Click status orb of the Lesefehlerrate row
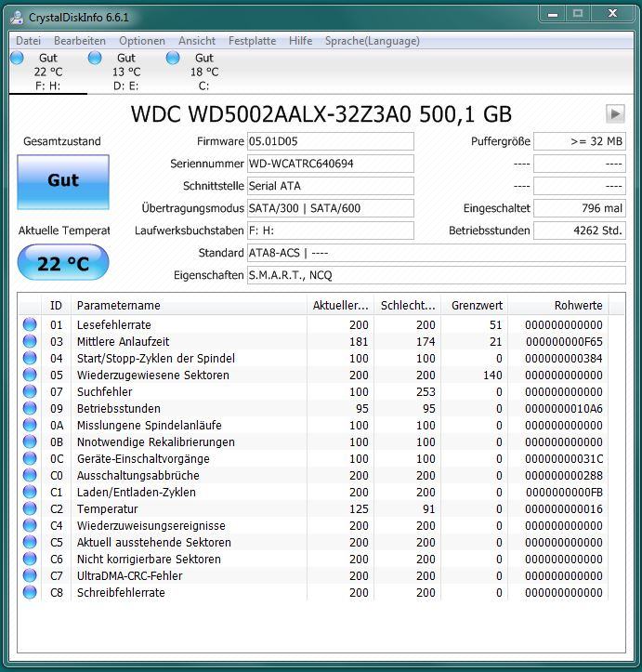Viewport: 642px width, 672px height. point(30,324)
